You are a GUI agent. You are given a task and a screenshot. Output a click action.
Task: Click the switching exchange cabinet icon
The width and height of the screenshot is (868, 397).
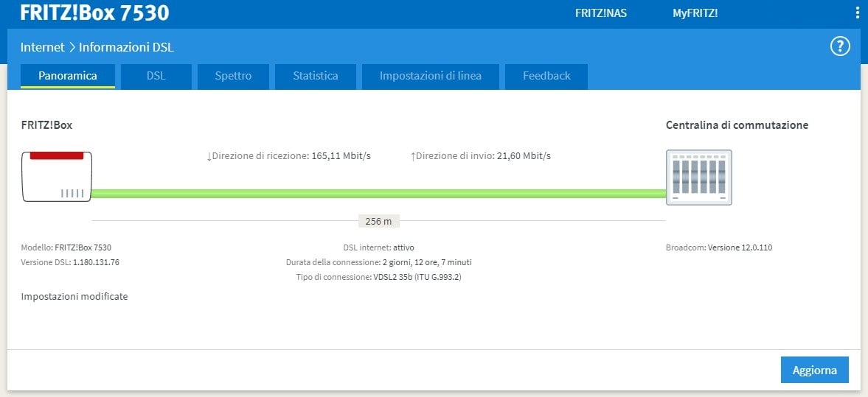698,178
